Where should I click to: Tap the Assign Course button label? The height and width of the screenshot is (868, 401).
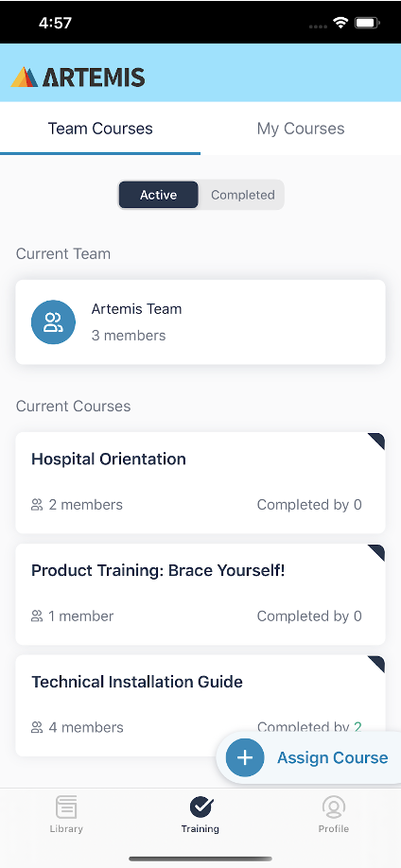pos(332,757)
